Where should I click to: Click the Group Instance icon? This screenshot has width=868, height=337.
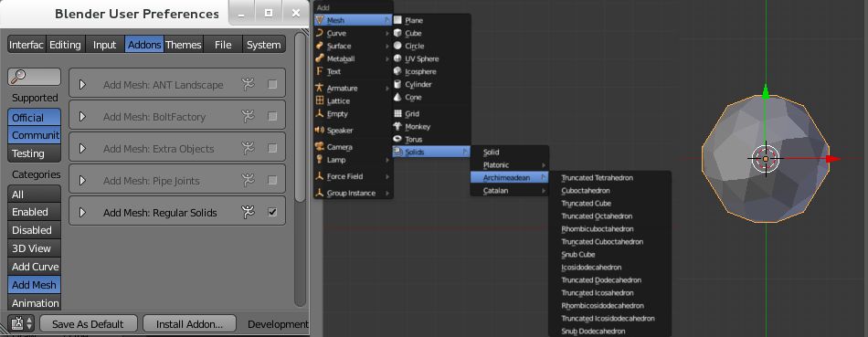coord(320,193)
